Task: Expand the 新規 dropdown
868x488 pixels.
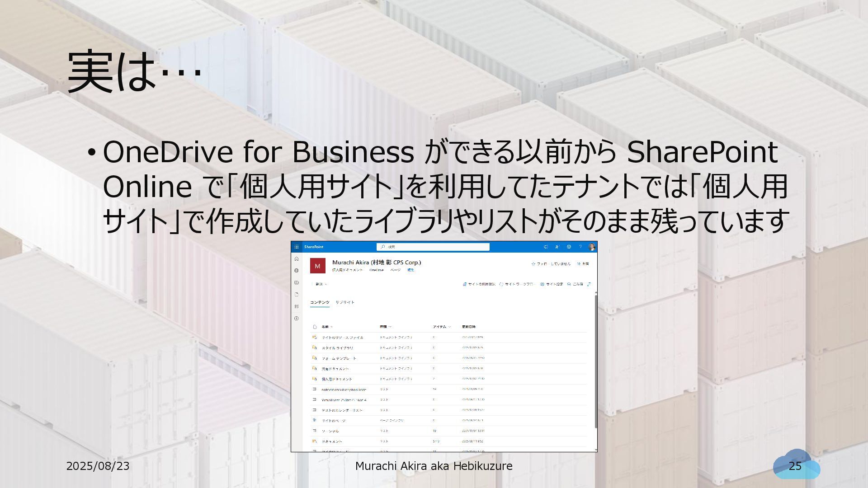Action: [321, 284]
